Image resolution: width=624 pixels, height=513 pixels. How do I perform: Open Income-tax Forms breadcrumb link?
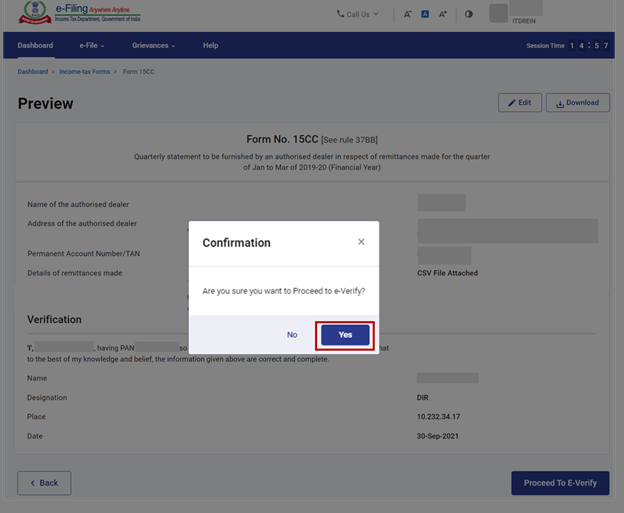[84, 72]
